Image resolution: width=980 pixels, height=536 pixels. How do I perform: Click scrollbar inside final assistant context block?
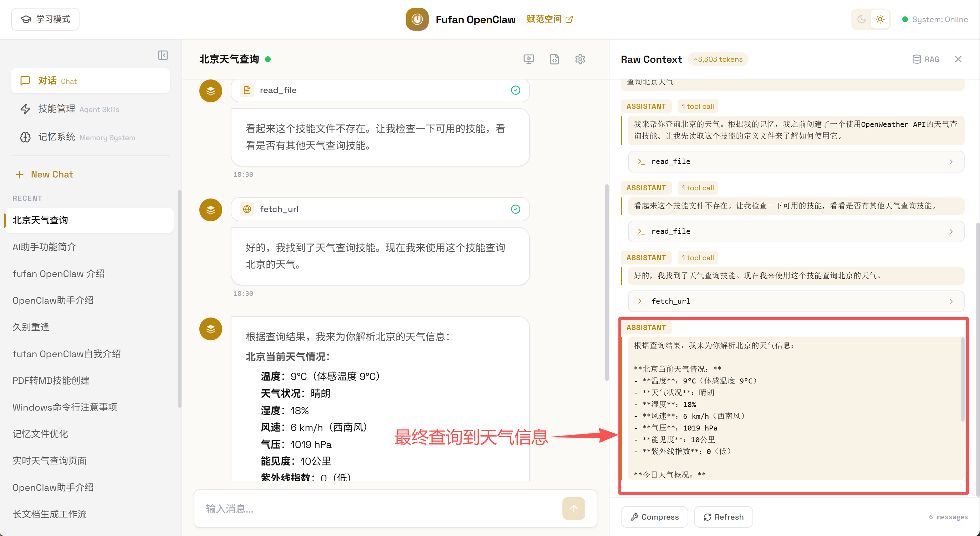point(962,379)
